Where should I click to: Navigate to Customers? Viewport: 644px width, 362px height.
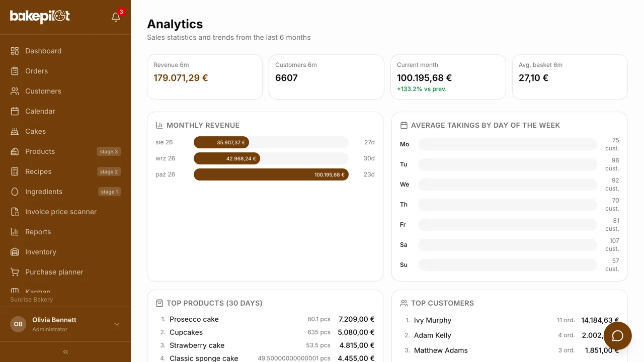point(65,91)
